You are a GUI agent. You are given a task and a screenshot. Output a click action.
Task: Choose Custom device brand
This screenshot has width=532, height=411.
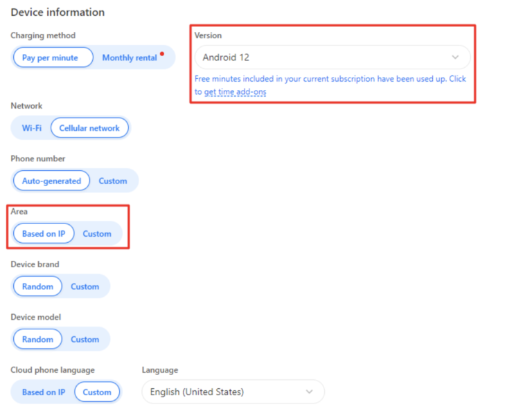click(85, 286)
